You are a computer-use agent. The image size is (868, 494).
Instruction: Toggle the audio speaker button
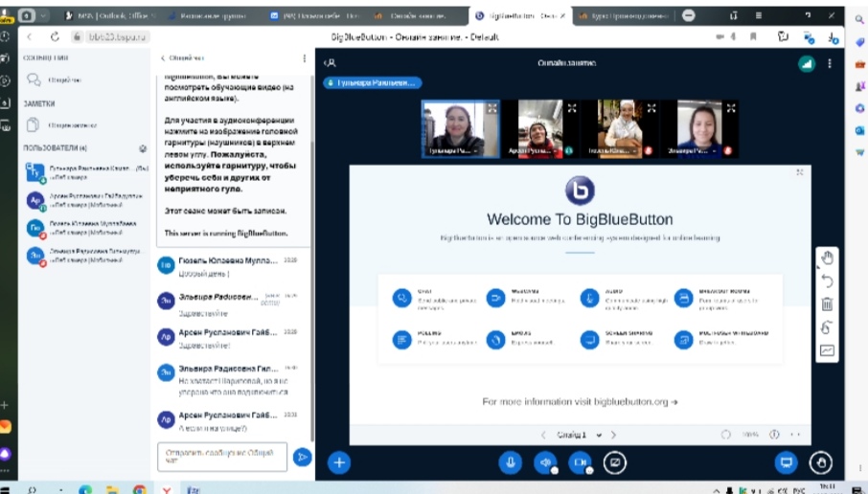click(544, 461)
